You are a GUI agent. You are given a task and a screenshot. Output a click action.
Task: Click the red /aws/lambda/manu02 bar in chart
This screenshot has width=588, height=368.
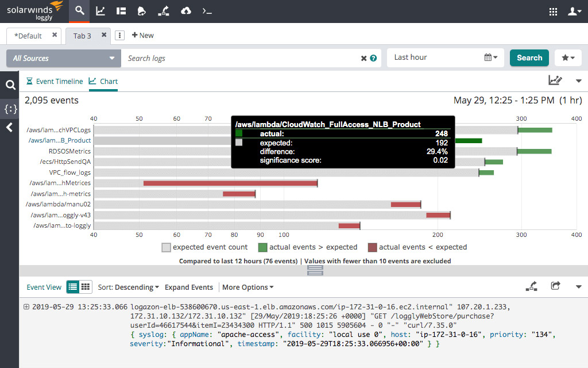[x=405, y=204]
